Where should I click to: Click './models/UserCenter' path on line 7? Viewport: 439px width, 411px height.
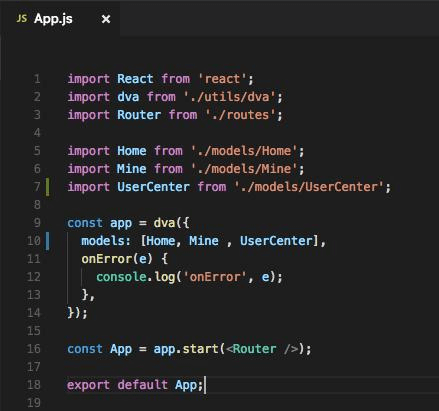[309, 187]
